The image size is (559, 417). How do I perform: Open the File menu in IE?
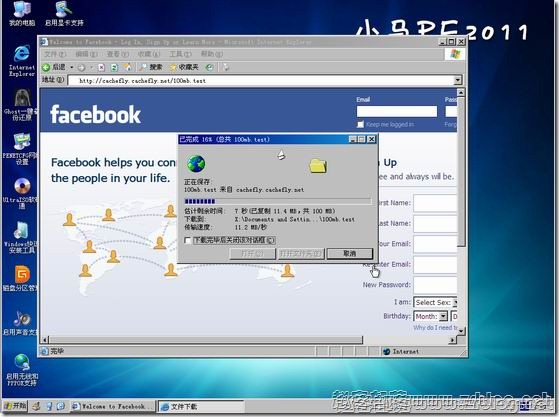click(55, 54)
